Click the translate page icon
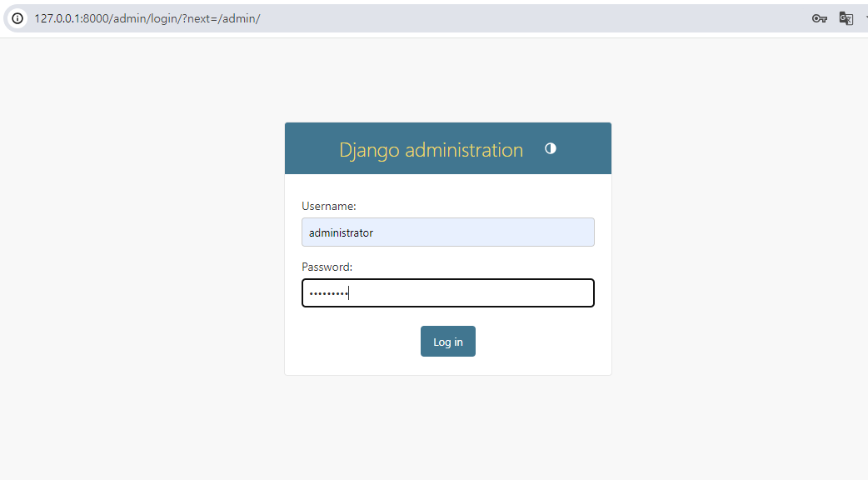Image resolution: width=868 pixels, height=480 pixels. pyautogui.click(x=846, y=18)
